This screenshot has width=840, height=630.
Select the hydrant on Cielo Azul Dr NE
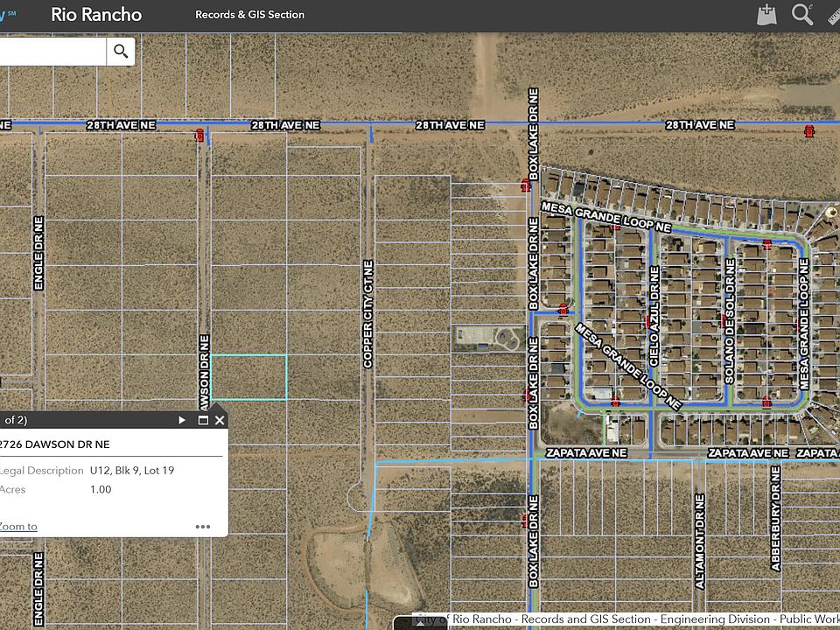click(x=649, y=321)
